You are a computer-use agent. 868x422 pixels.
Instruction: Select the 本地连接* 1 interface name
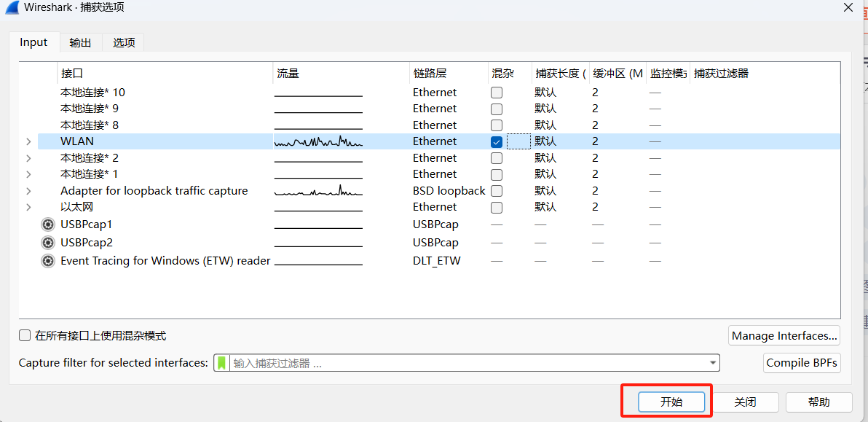(x=89, y=174)
